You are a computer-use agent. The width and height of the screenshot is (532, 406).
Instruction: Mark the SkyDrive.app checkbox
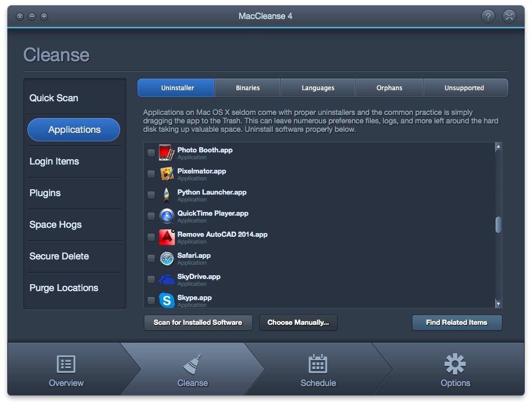coord(151,279)
